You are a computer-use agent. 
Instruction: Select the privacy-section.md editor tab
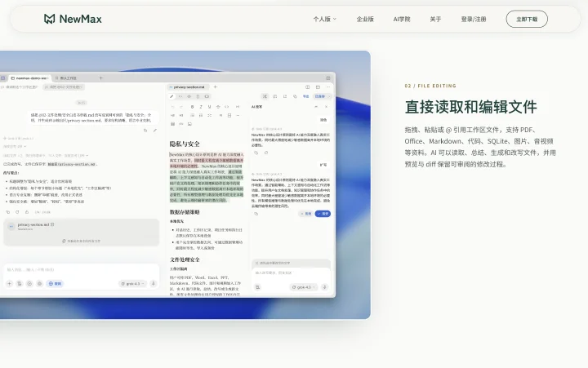[189, 87]
